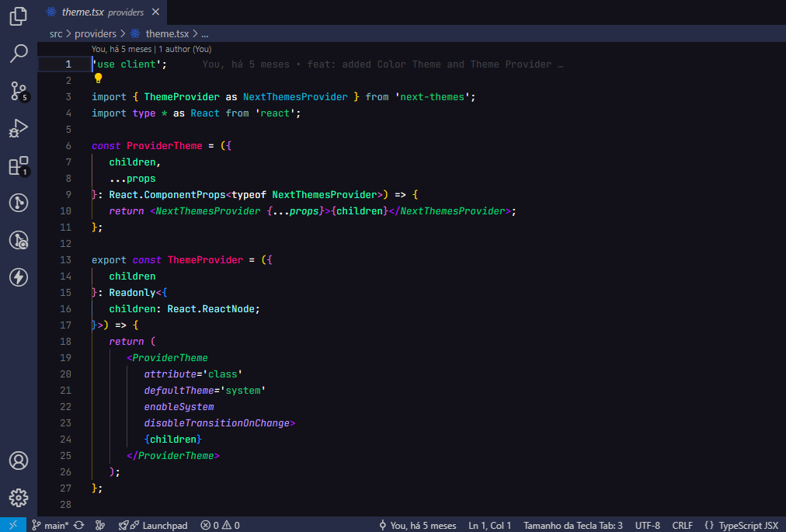786x532 pixels.
Task: Change end of line sequence CRLF
Action: [682, 525]
